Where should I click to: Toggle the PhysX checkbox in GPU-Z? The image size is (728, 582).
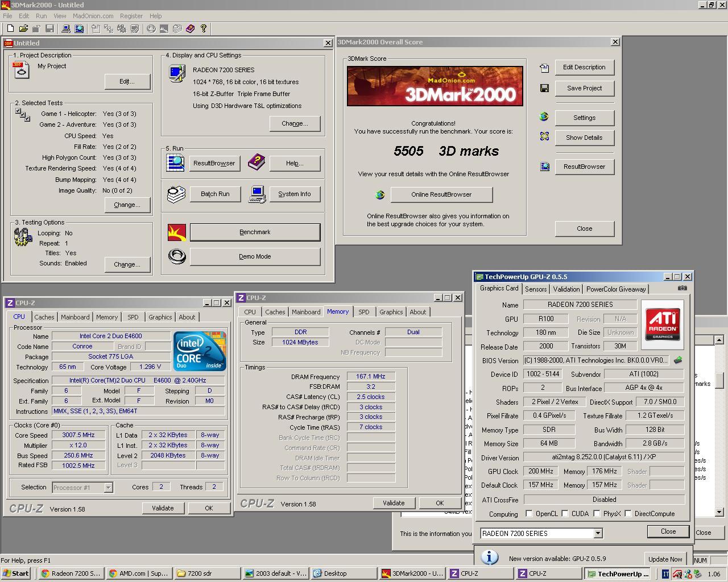point(597,514)
